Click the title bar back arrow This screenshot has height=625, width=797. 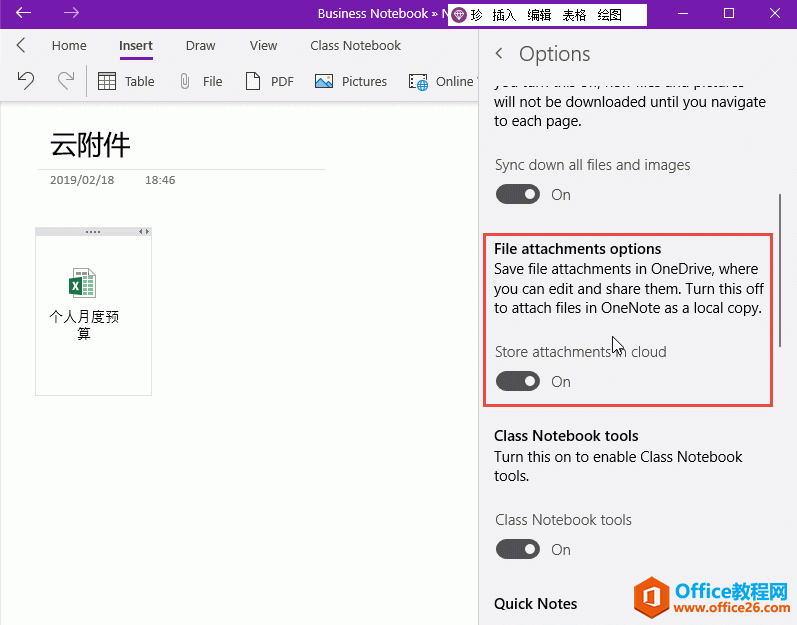pos(23,13)
